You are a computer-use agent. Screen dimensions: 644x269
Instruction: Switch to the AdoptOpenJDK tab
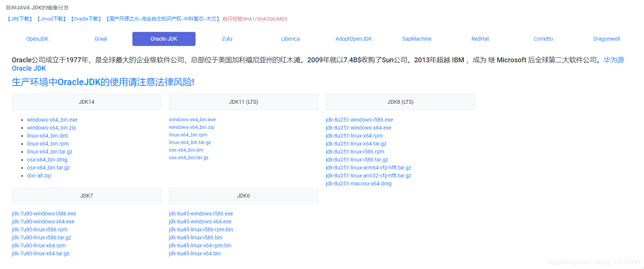click(x=354, y=39)
